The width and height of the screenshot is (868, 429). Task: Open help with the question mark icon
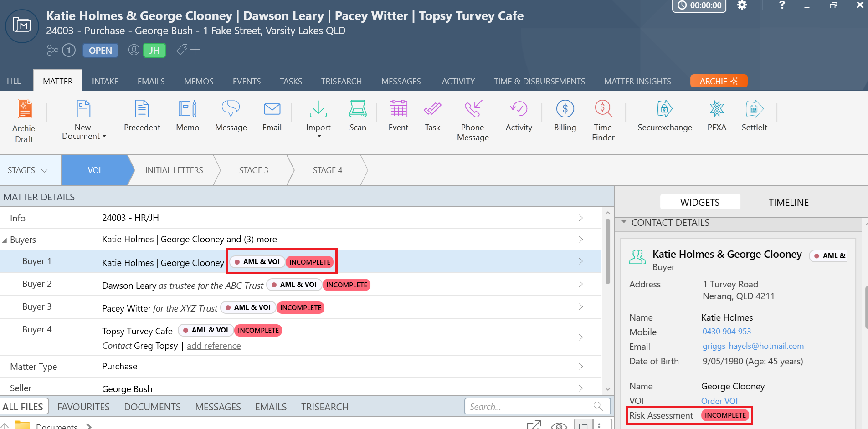pyautogui.click(x=782, y=5)
